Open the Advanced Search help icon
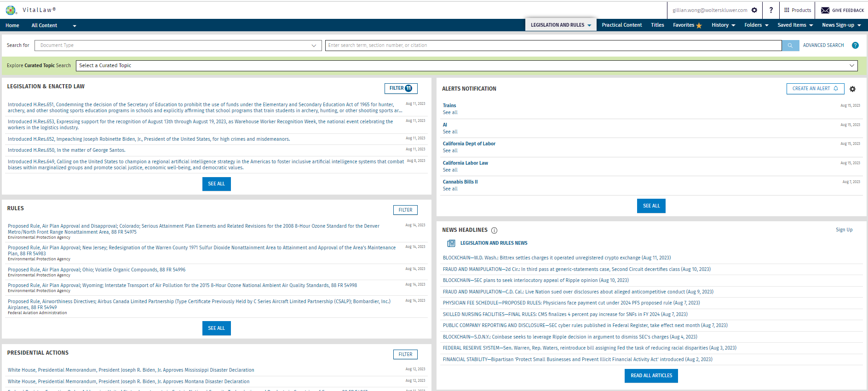Viewport: 868px width, 391px height. coord(855,46)
